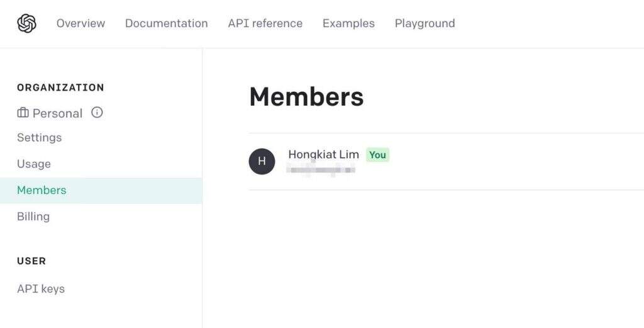Screen dimensions: 644x328
Task: Click the H avatar circle
Action: tap(262, 161)
